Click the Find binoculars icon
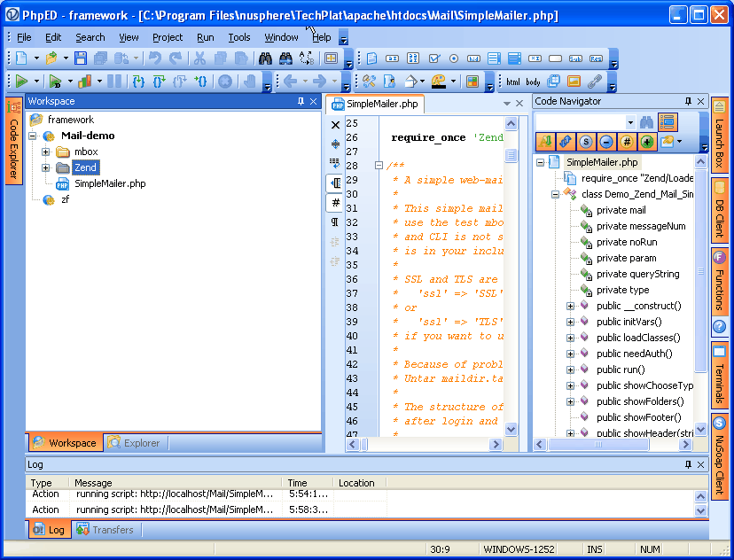 (x=265, y=58)
